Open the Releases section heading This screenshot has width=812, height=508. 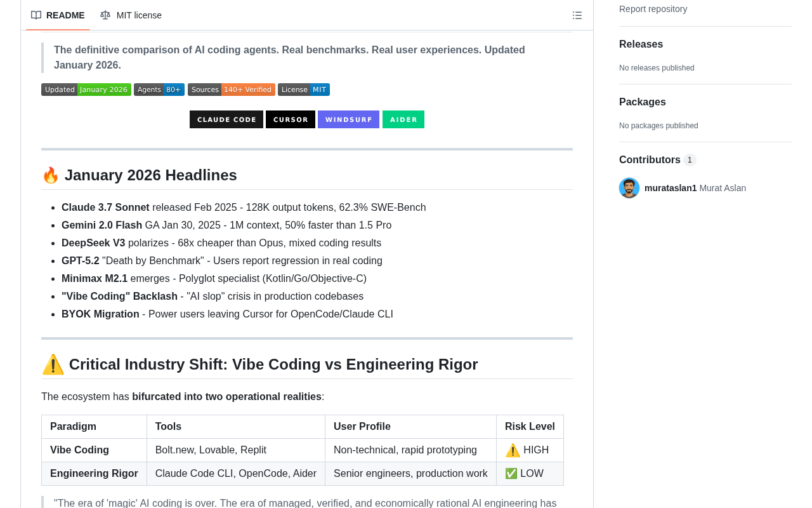click(x=641, y=44)
